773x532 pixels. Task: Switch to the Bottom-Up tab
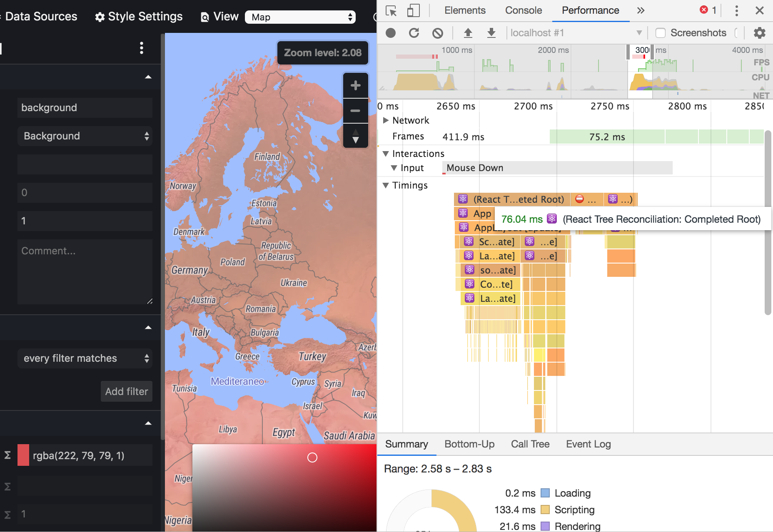coord(469,444)
